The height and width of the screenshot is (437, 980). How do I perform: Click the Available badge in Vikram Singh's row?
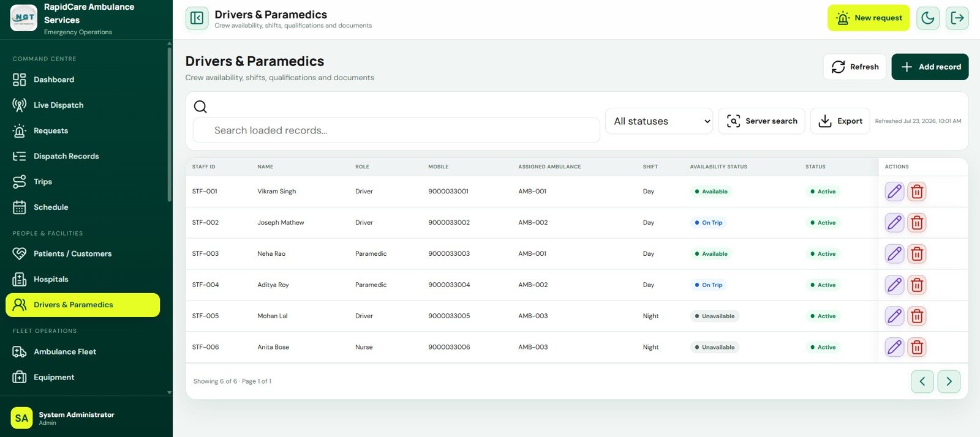pos(711,192)
